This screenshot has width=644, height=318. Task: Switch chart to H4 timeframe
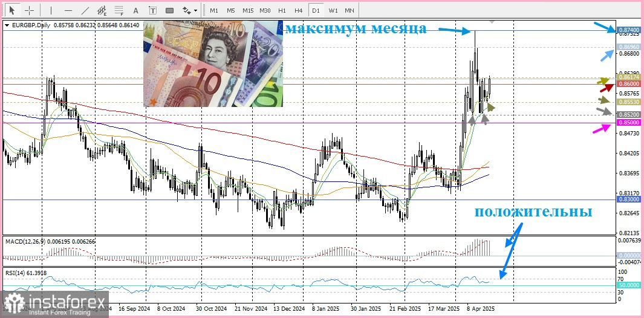pyautogui.click(x=299, y=10)
